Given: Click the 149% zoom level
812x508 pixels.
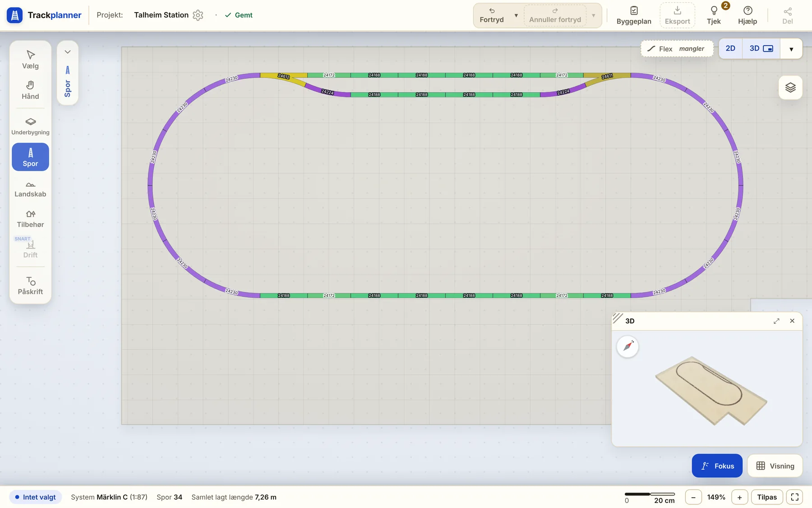Looking at the screenshot, I should pyautogui.click(x=716, y=497).
